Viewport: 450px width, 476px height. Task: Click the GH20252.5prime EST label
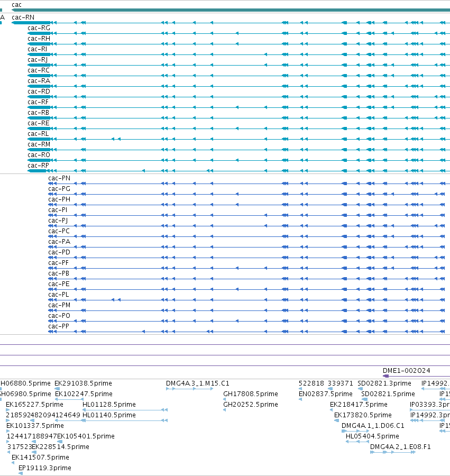tap(251, 405)
